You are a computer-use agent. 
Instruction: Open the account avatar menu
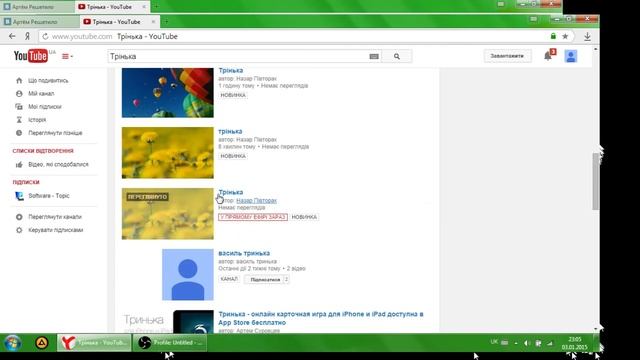tap(571, 56)
